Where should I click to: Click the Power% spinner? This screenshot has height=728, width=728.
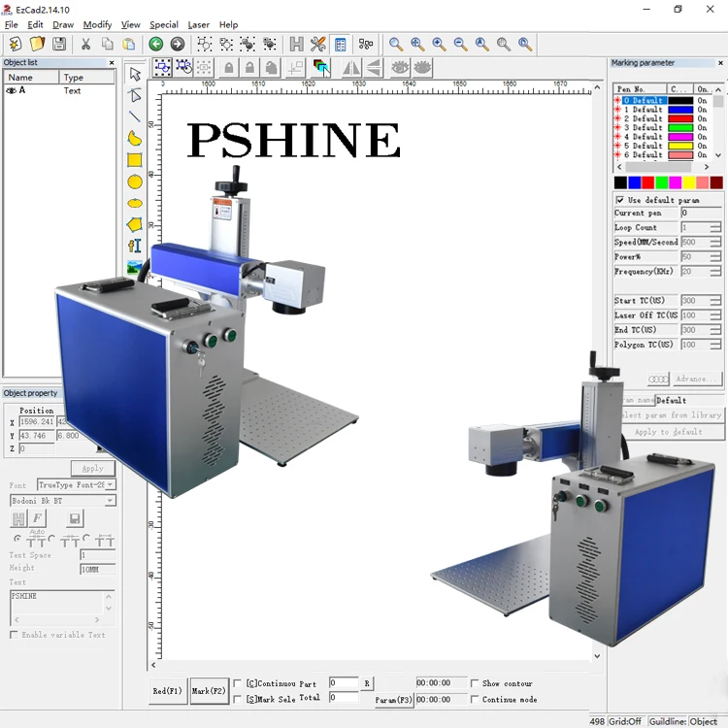[x=715, y=257]
